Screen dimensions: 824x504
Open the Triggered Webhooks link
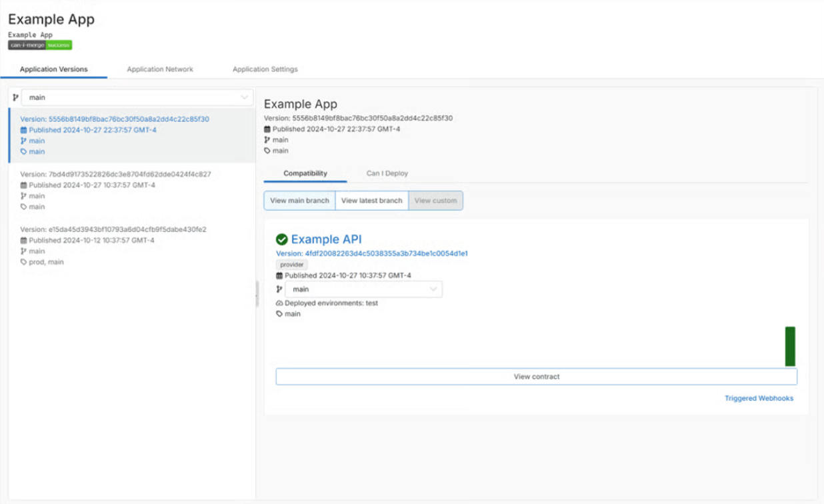point(758,398)
